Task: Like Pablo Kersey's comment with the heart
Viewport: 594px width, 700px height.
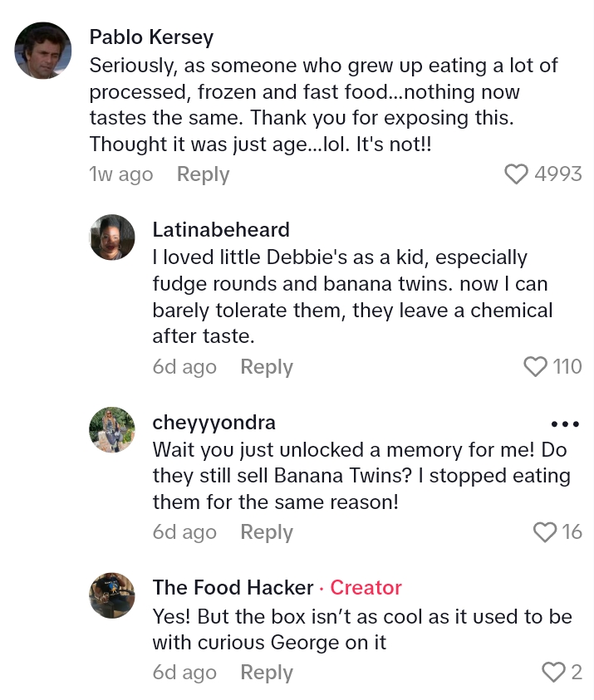Action: [x=516, y=174]
